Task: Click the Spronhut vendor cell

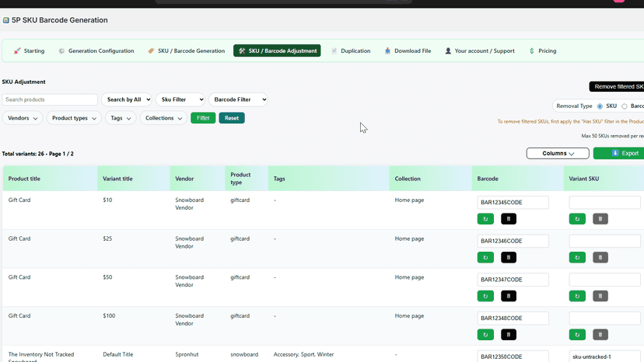Action: click(187, 354)
